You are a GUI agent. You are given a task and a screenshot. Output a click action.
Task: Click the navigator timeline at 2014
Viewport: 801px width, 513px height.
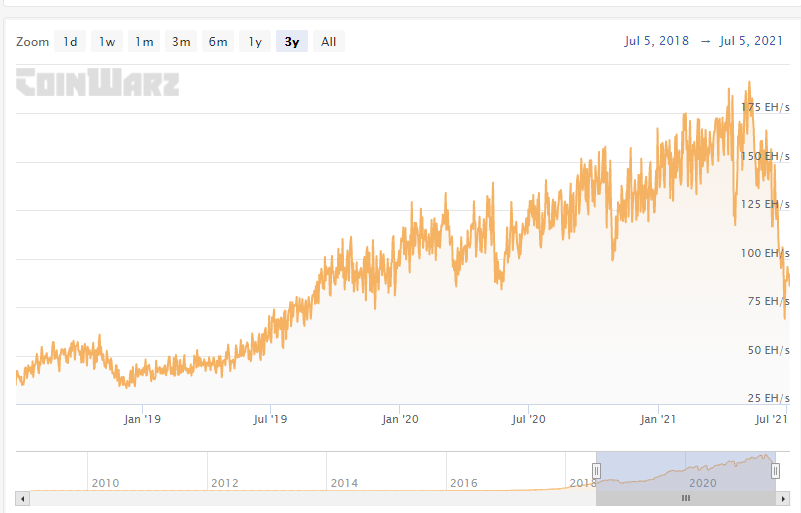click(x=344, y=483)
